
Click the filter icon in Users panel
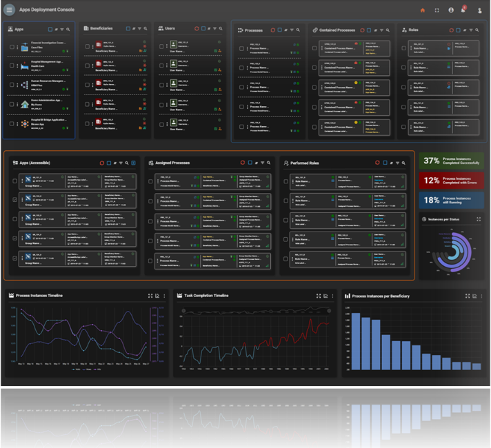(x=214, y=30)
